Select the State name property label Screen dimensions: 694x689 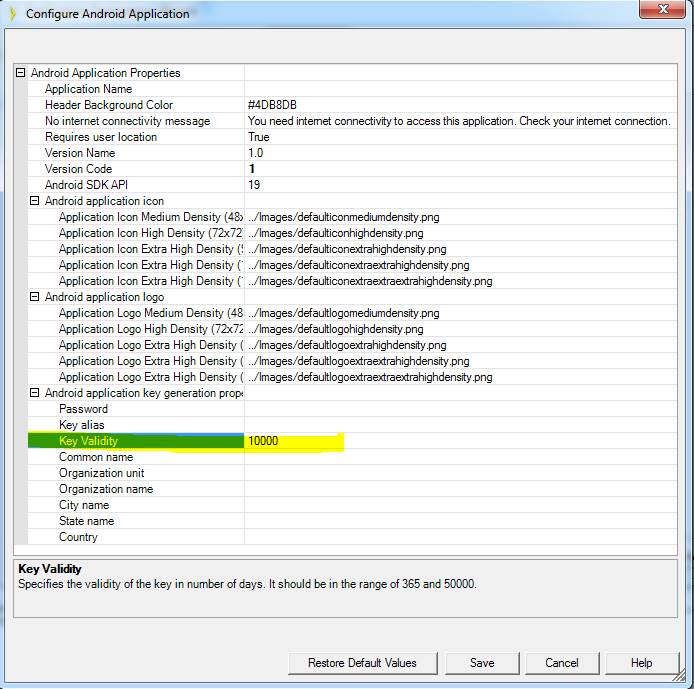(x=86, y=521)
